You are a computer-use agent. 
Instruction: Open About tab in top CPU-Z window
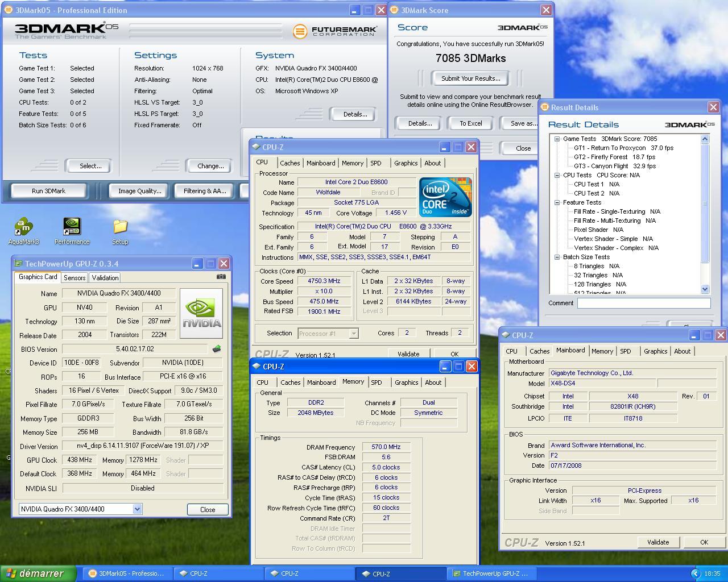(x=432, y=163)
